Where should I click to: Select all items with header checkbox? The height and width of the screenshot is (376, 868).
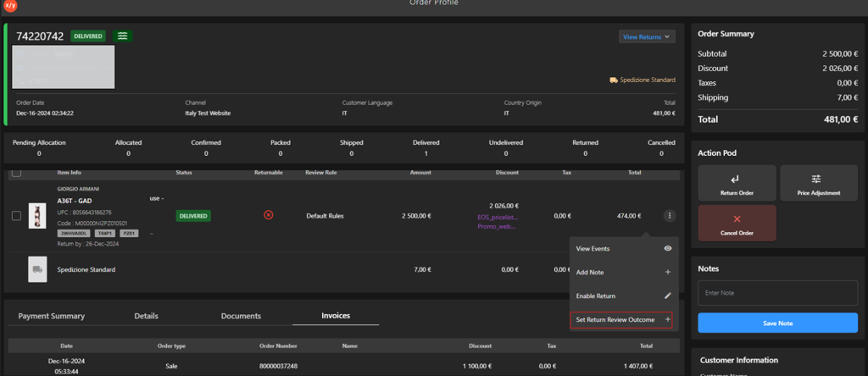tap(17, 173)
